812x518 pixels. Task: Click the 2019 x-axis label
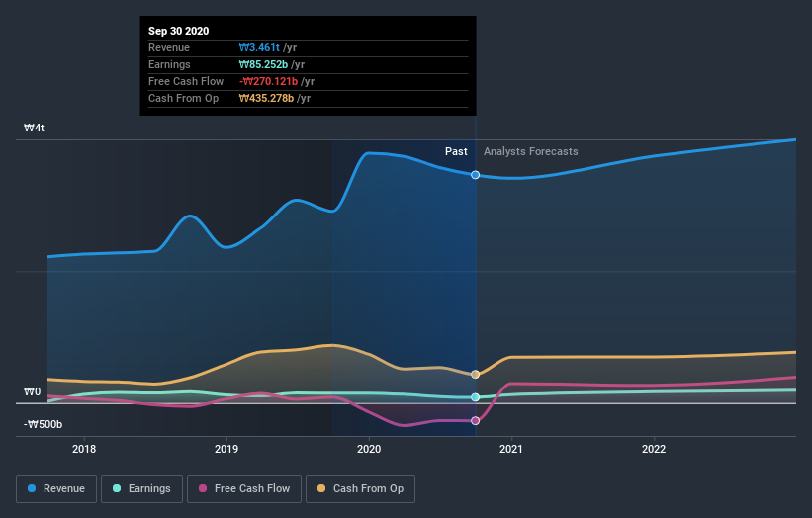[x=226, y=449]
